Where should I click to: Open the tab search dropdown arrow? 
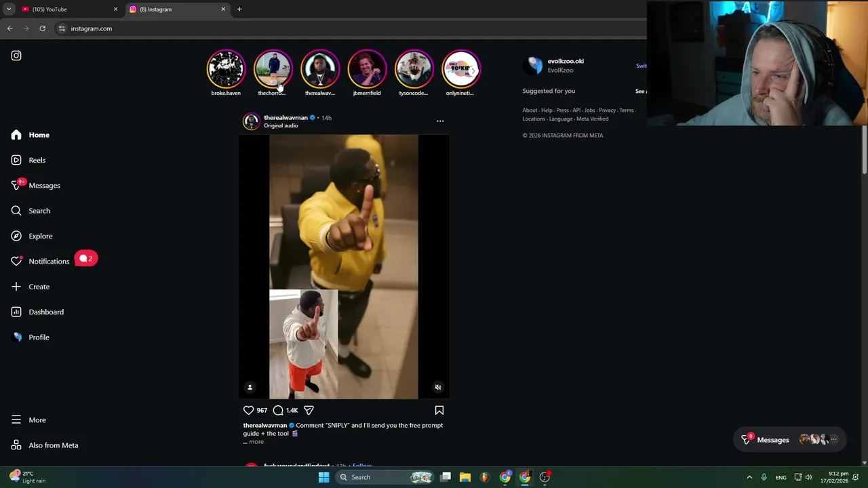[9, 9]
